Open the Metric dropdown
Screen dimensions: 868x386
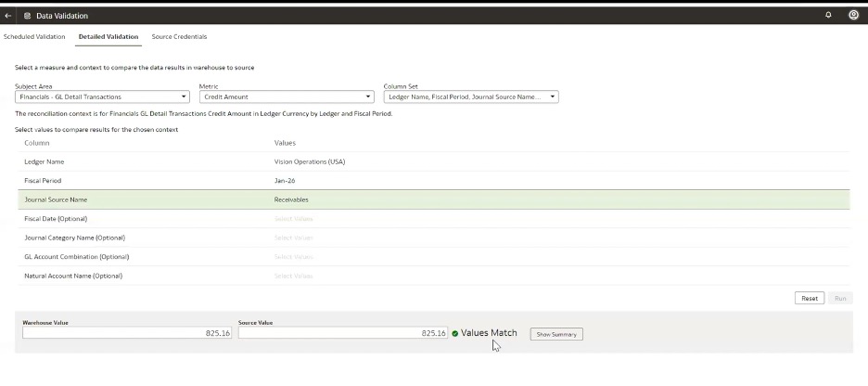click(x=287, y=96)
